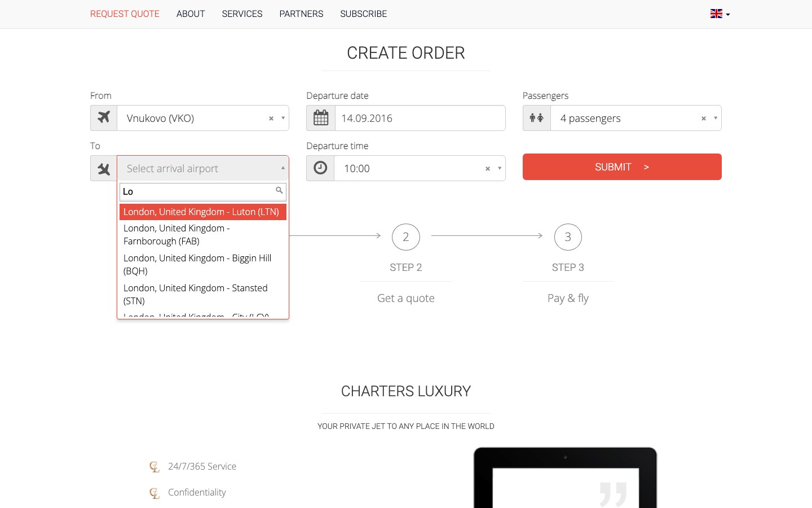Expand the passengers dropdown arrow

(x=716, y=118)
